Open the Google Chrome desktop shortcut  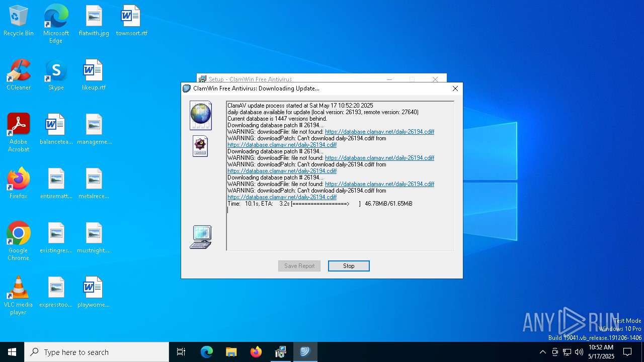tap(19, 241)
